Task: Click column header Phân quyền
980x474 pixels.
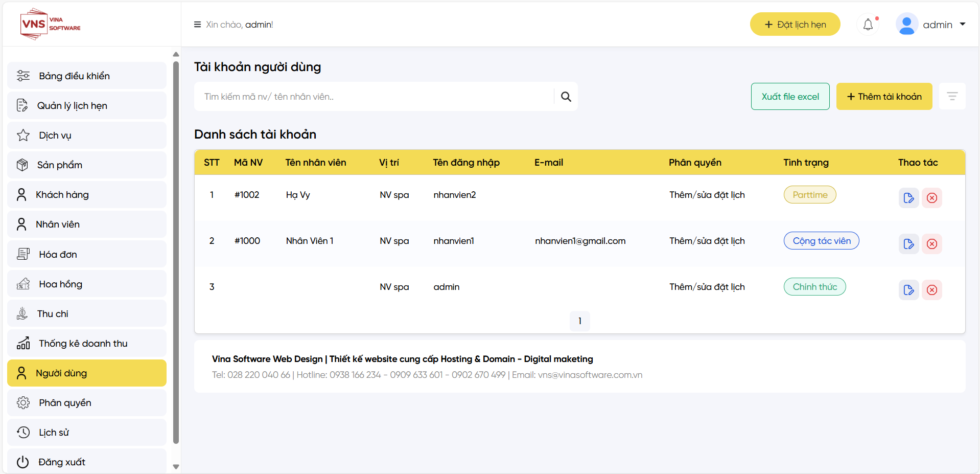Action: point(695,163)
